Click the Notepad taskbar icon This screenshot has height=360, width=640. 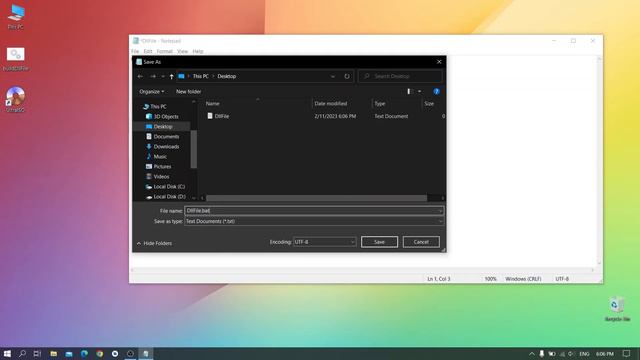[x=146, y=354]
